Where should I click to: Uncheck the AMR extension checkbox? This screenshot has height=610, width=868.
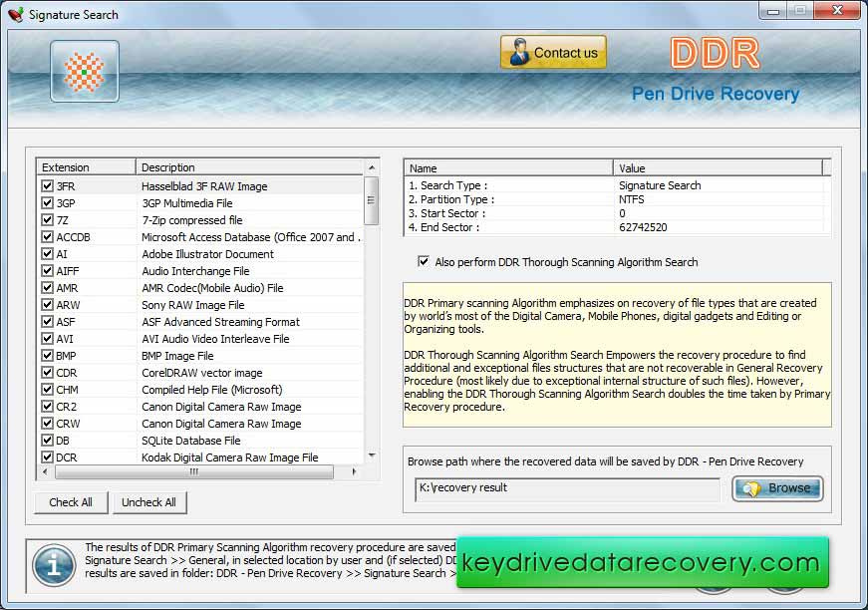point(48,288)
